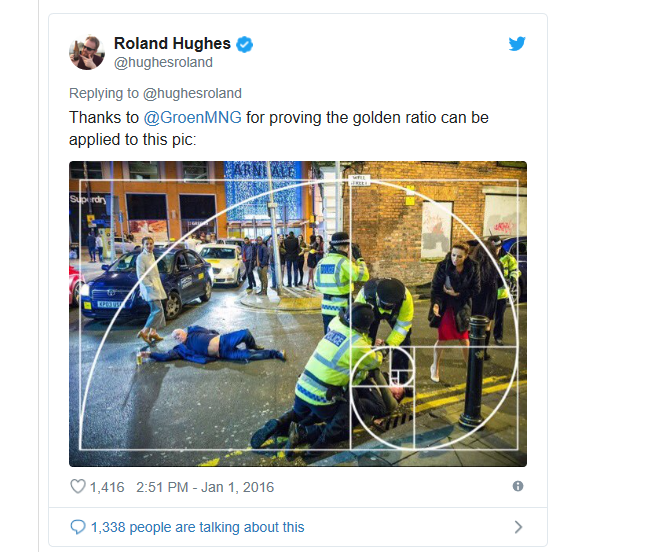
Task: Click the speech bubble reply icon
Action: [x=78, y=527]
